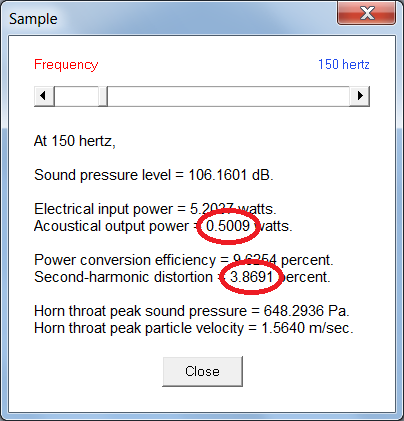Screen dimensions: 404x421
Task: Click the blue 150 hertz readout
Action: coord(344,64)
